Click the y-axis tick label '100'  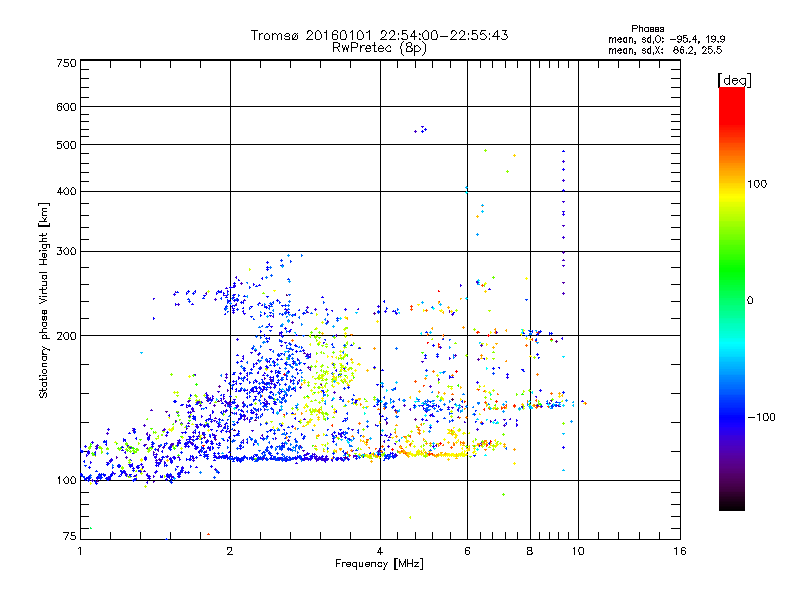click(66, 481)
